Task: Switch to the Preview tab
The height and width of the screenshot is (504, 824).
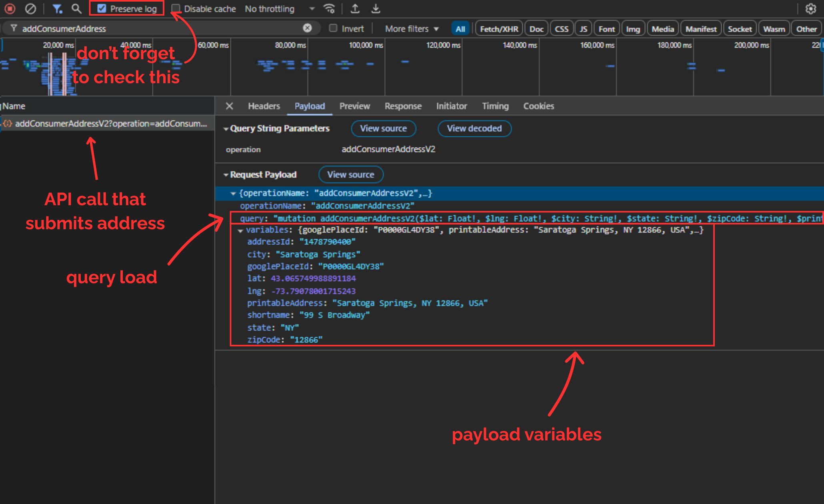Action: tap(354, 106)
